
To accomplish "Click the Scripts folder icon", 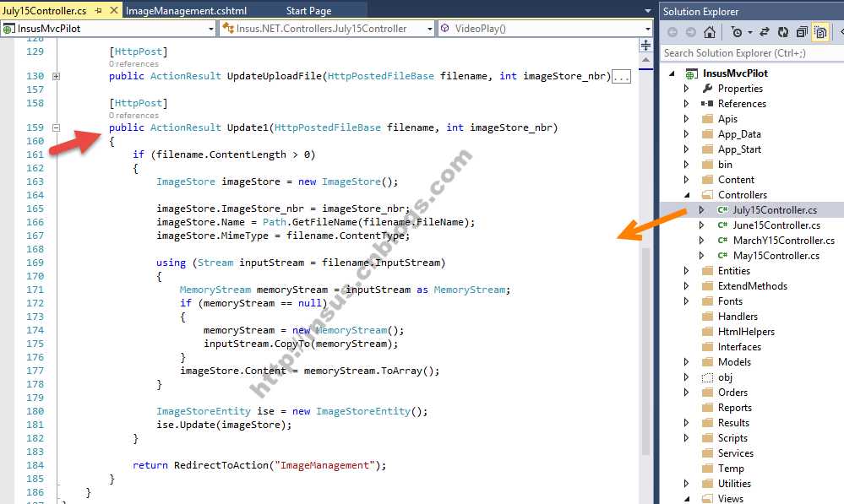I will [x=707, y=438].
